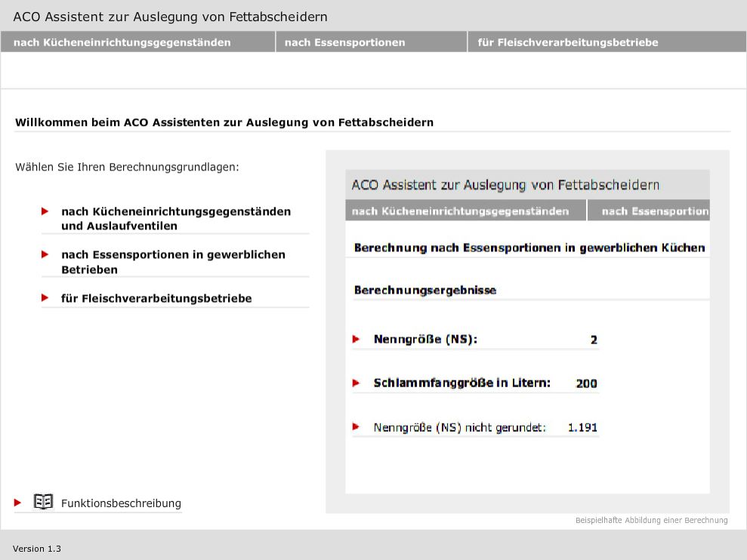The image size is (747, 560).
Task: Click red arrow left of the book icon
Action: [17, 503]
